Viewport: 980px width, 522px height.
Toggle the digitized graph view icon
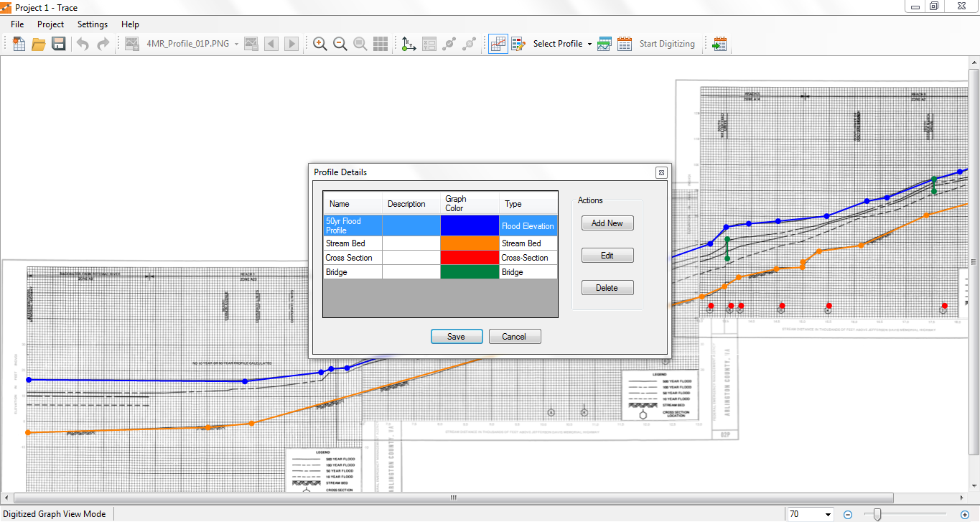pyautogui.click(x=498, y=44)
